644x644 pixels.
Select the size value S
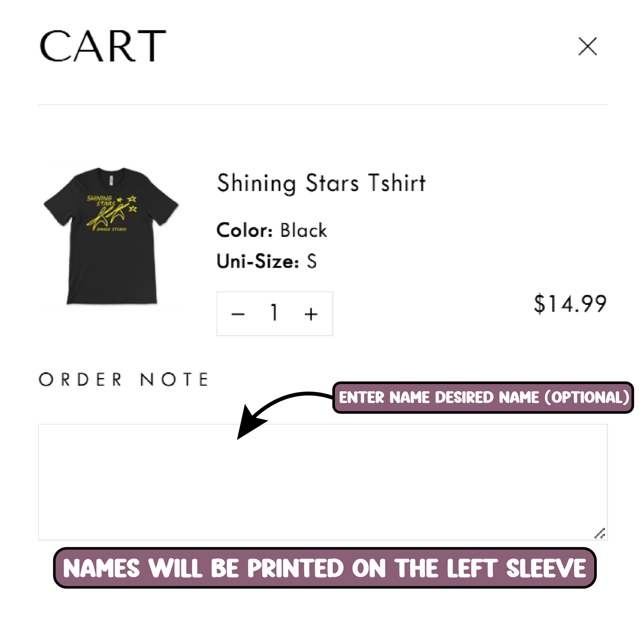tap(312, 261)
